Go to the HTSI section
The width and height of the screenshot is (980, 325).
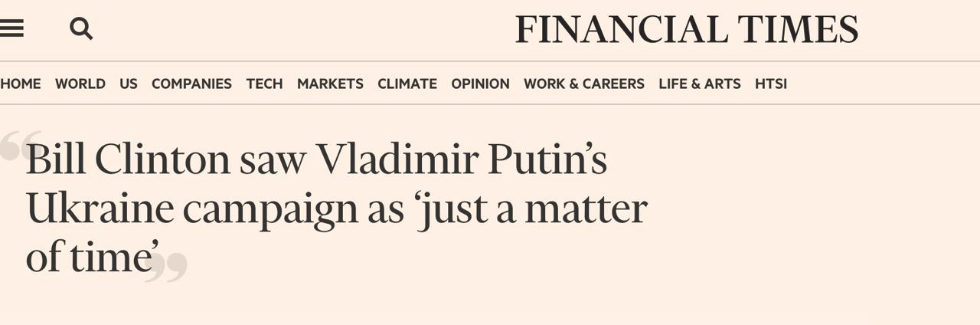pyautogui.click(x=771, y=84)
